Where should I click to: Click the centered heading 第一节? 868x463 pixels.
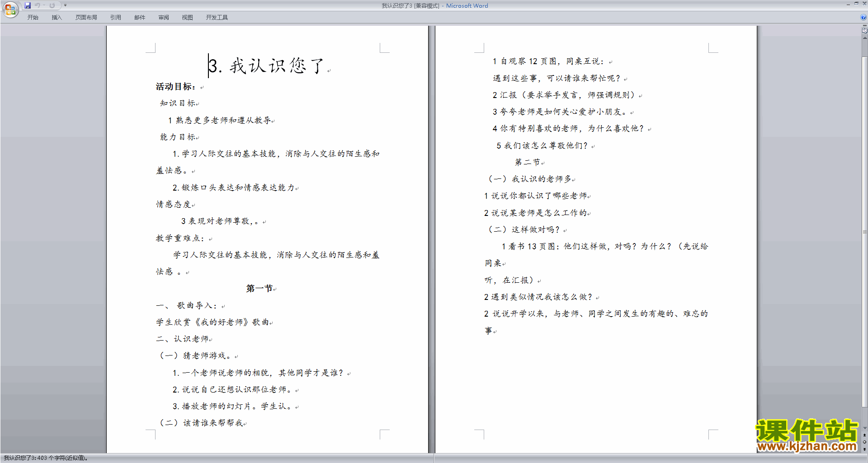point(259,288)
